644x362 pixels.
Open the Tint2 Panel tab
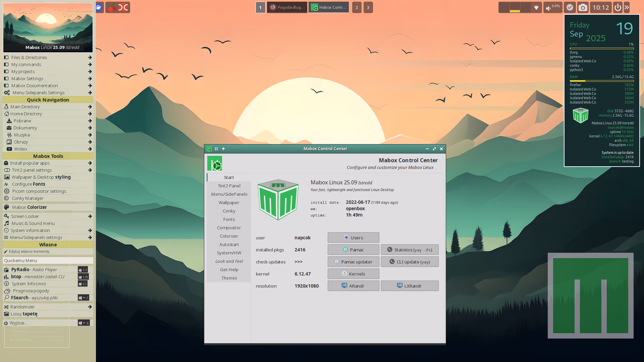(x=229, y=186)
